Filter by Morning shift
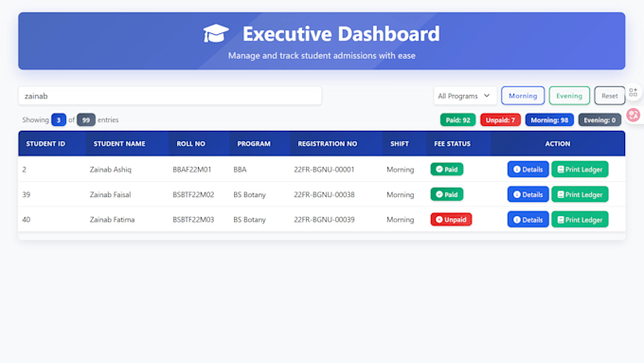The width and height of the screenshot is (644, 363). 523,96
